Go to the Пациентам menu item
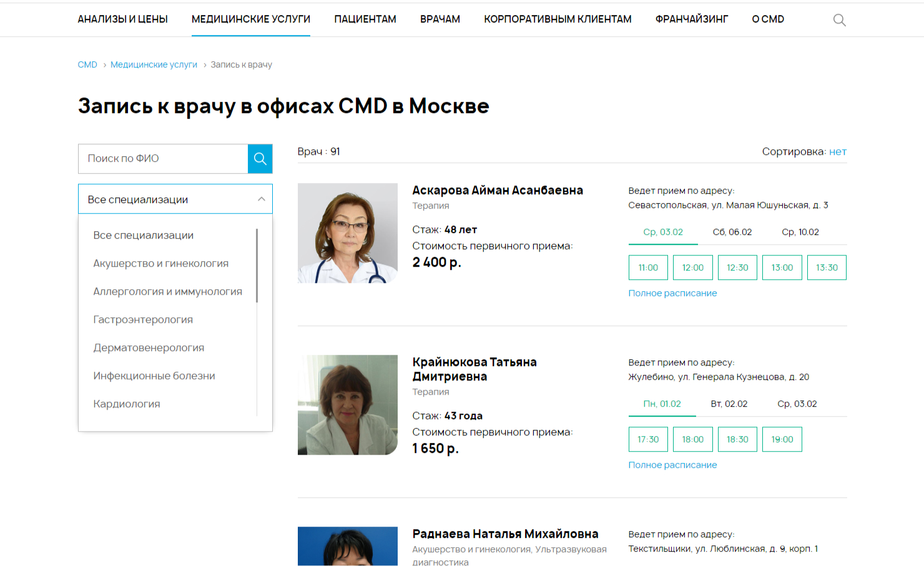 click(x=365, y=19)
